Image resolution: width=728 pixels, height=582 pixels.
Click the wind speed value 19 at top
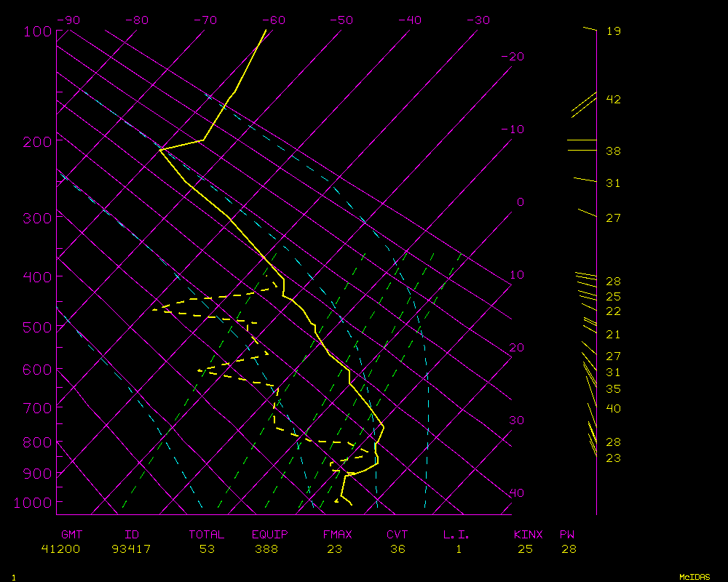[613, 31]
